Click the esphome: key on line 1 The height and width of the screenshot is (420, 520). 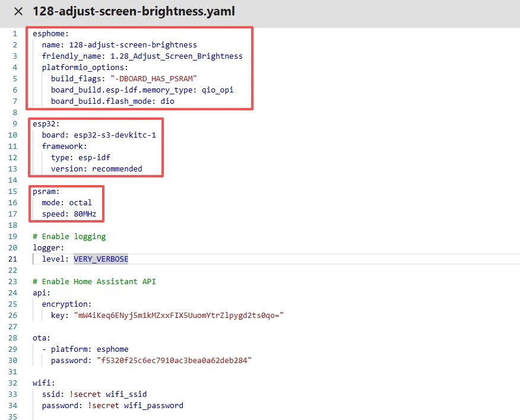coord(51,34)
